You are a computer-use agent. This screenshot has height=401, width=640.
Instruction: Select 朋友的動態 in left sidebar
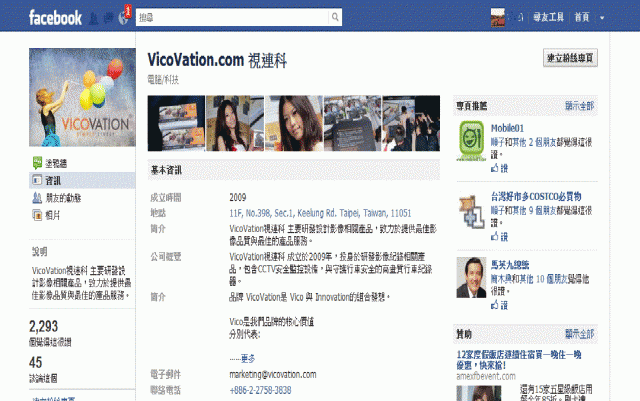[63, 198]
